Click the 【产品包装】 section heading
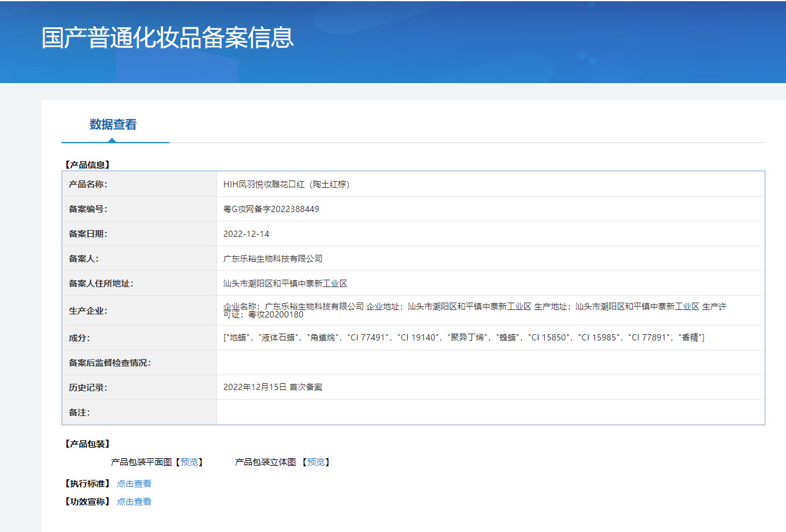 coord(87,444)
